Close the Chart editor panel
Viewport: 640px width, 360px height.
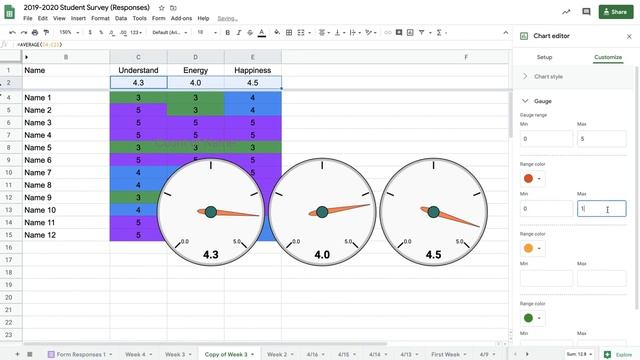point(629,36)
